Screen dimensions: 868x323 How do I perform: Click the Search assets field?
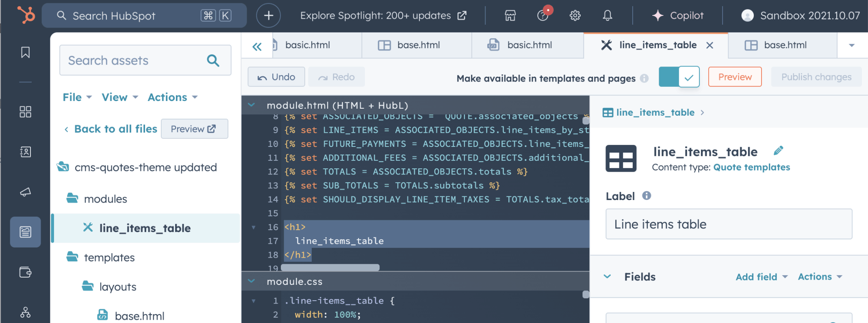(x=145, y=60)
